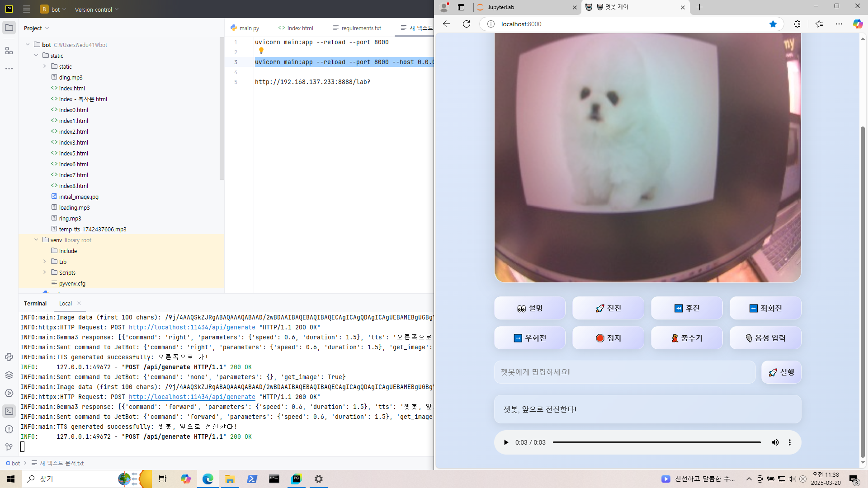868x488 pixels.
Task: Open the Copilot icon in Edge toolbar
Action: click(858, 24)
